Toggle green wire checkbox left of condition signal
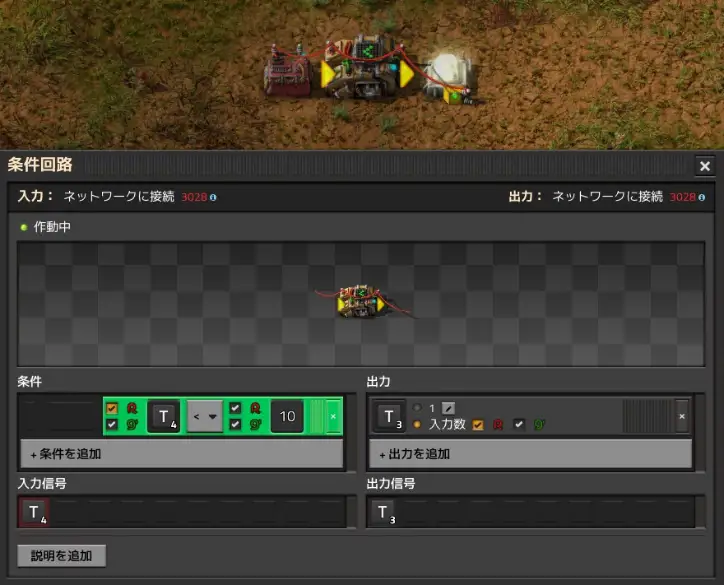This screenshot has height=585, width=724. [x=112, y=425]
